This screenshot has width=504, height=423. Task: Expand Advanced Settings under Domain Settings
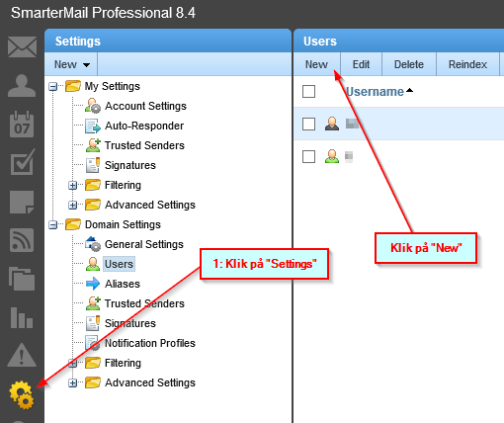(72, 383)
